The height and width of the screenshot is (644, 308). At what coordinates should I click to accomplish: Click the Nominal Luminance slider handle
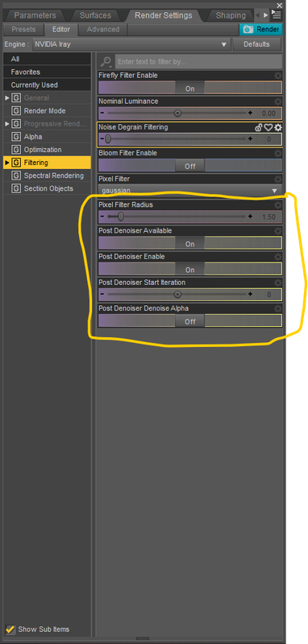[177, 113]
